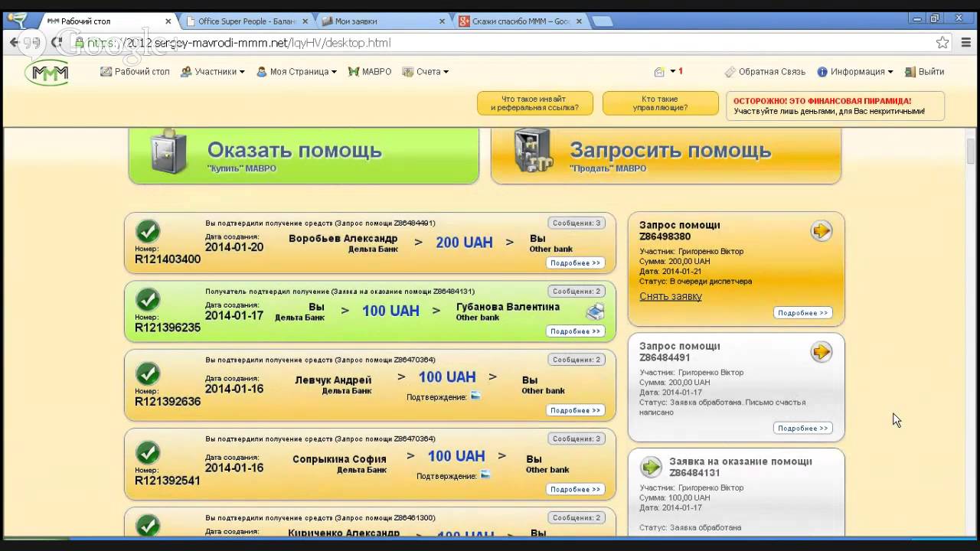Select name Губанова Валентина
This screenshot has width=980, height=551.
(508, 307)
